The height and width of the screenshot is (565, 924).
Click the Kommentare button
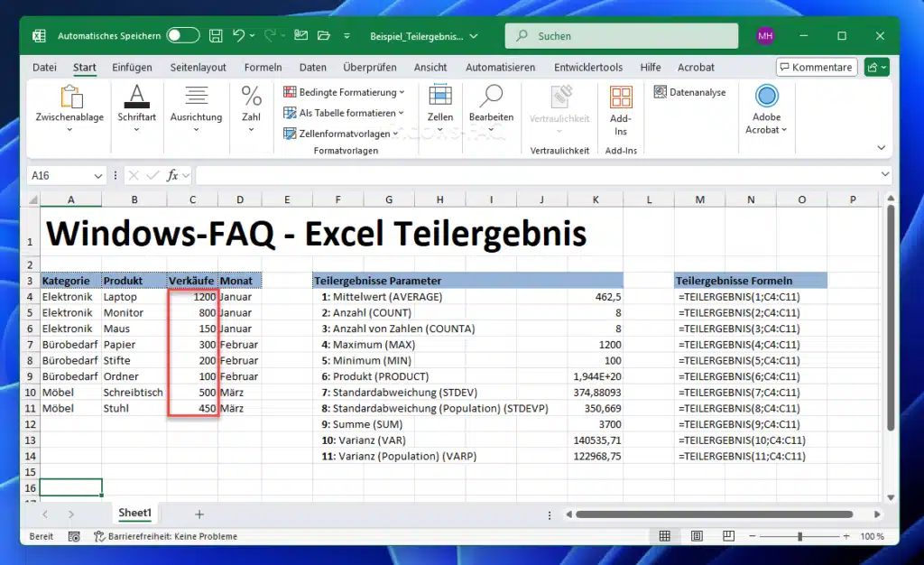coord(816,67)
